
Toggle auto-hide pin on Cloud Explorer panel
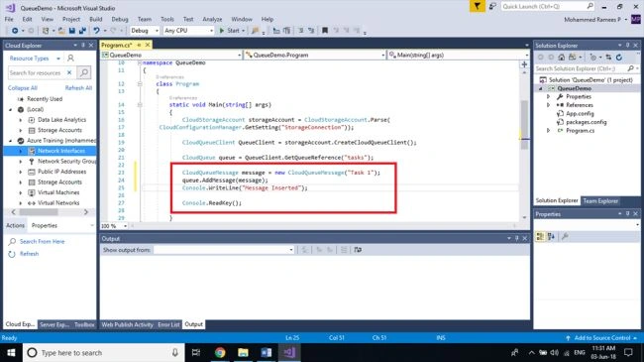click(83, 45)
